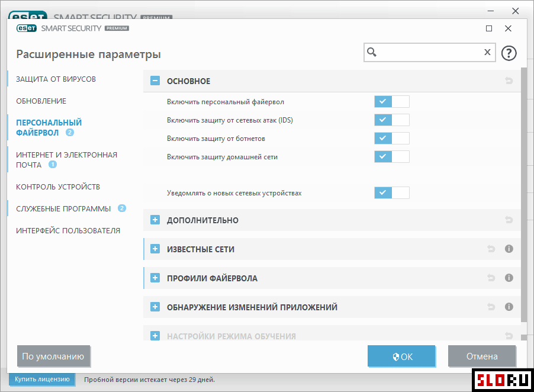Click the settings panel vertical scrollbar
534x392 pixels.
coord(524,194)
